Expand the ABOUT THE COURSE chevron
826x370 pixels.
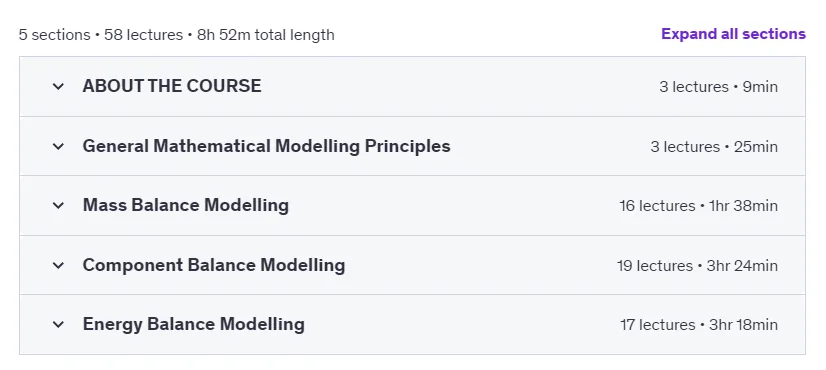point(58,86)
